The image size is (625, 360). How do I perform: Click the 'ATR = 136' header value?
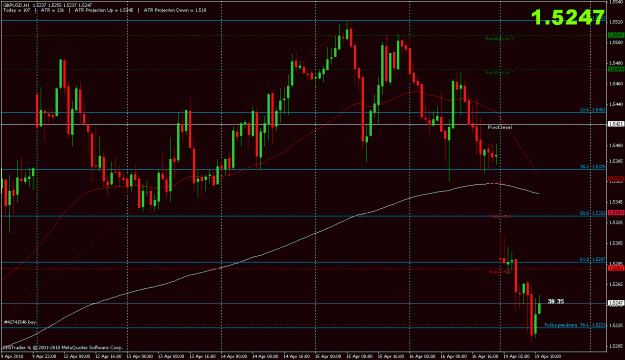coord(52,10)
